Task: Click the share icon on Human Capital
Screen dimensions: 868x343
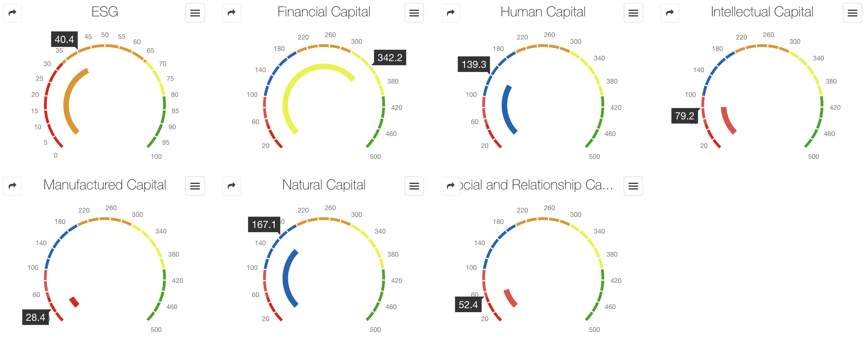Action: click(451, 13)
